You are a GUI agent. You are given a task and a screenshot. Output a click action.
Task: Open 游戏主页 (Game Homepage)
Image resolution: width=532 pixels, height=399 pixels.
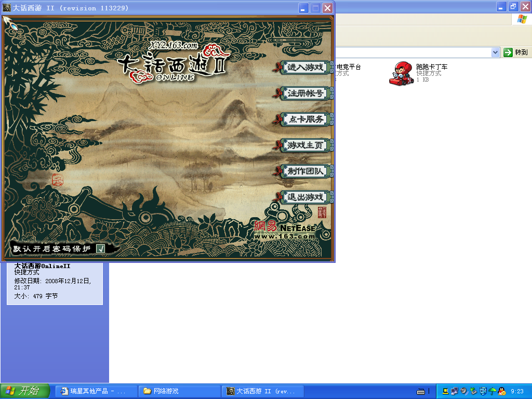(x=305, y=145)
